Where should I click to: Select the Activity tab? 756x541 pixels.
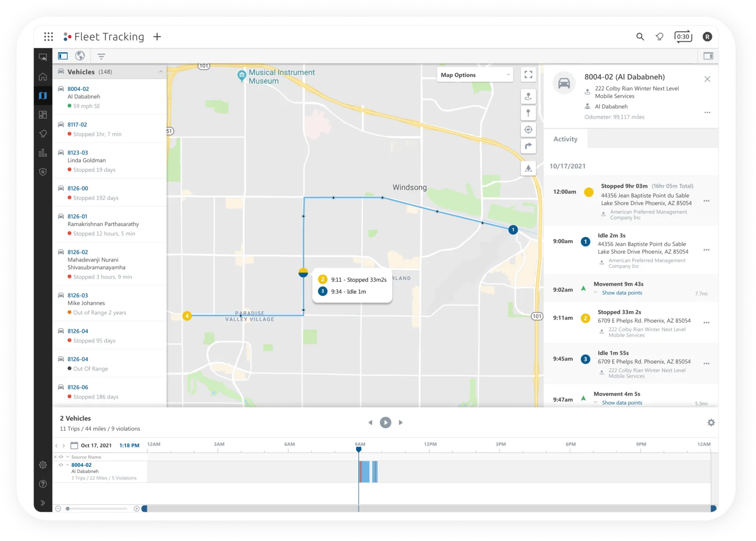565,139
